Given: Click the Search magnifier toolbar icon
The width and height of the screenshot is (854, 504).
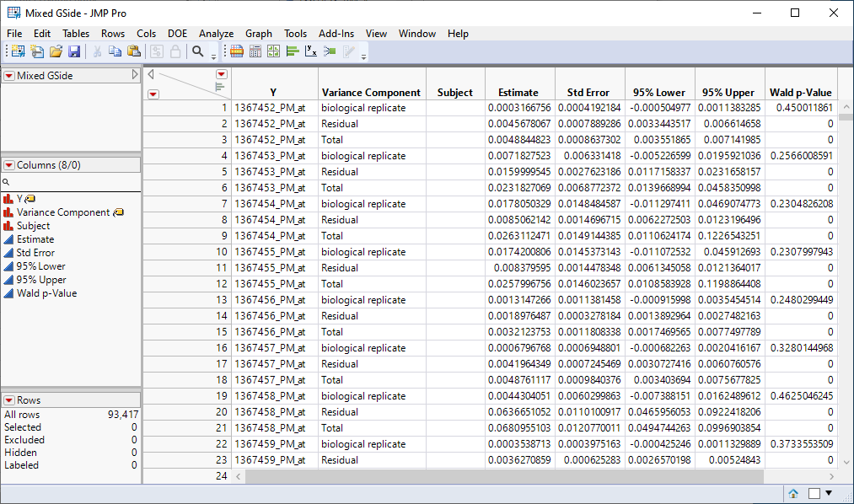Looking at the screenshot, I should point(198,51).
